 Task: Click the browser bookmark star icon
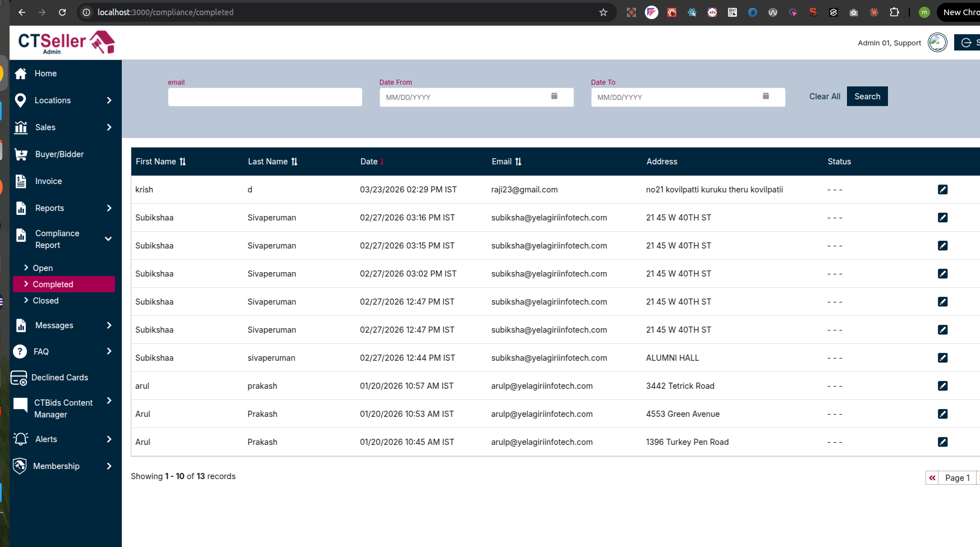coord(603,12)
